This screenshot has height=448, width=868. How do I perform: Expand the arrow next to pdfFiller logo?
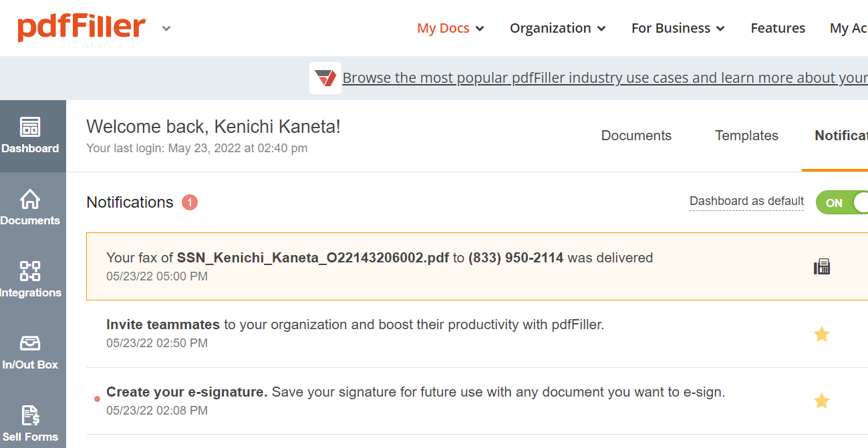pos(166,29)
